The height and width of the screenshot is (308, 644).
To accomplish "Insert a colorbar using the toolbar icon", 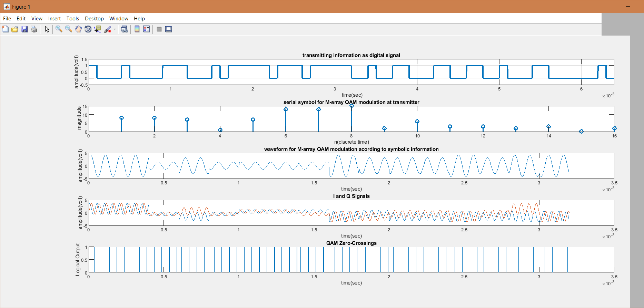I will tap(137, 29).
